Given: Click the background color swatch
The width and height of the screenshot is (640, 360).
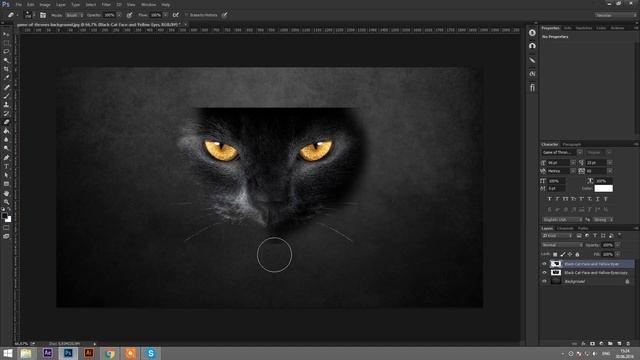Looking at the screenshot, I should [9, 220].
